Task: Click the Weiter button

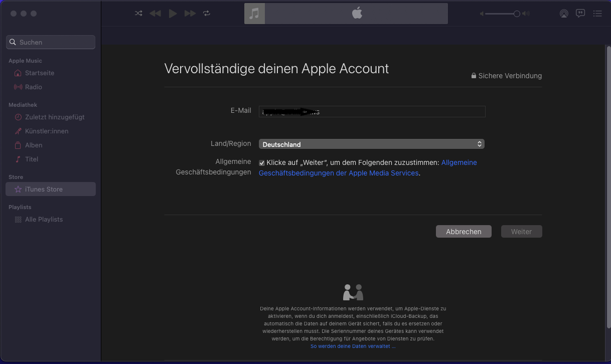Action: point(521,232)
